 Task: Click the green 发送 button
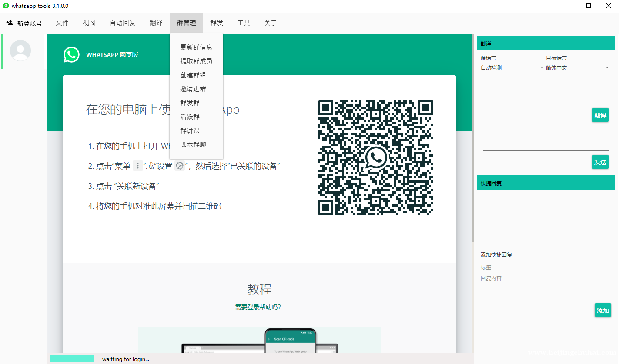pyautogui.click(x=600, y=162)
